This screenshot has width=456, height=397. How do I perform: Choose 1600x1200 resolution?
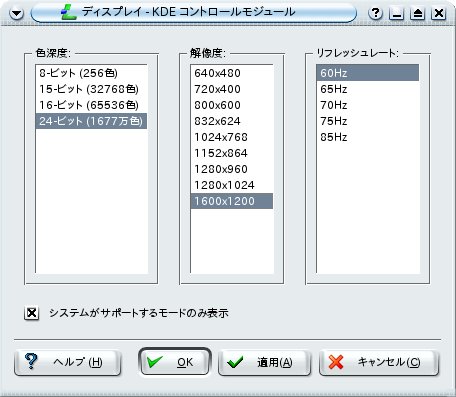tap(232, 201)
